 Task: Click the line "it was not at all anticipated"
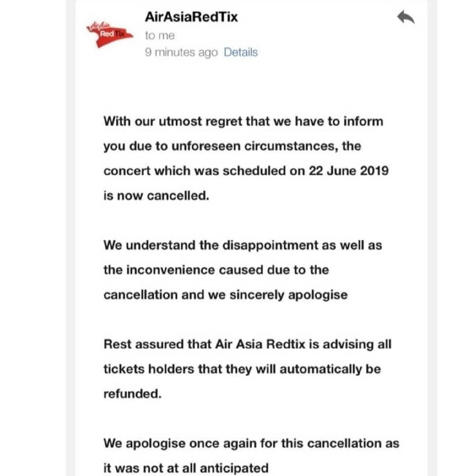pos(186,468)
